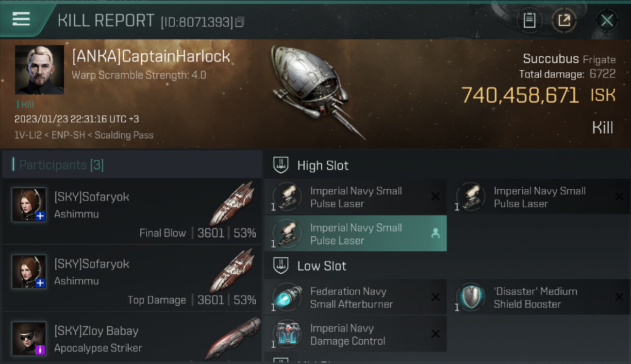Select the Final Blow Sofaryok participant

click(x=132, y=211)
